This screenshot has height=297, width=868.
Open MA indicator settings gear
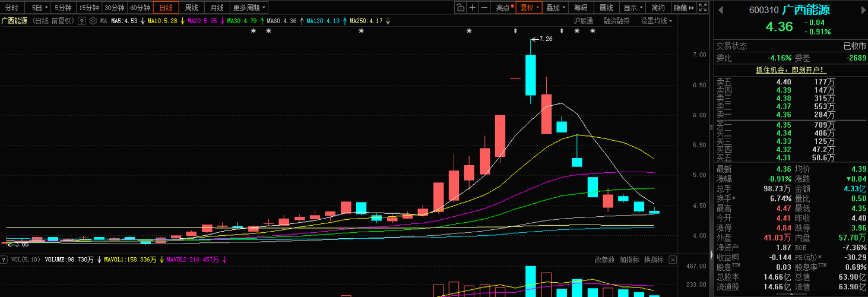[94, 21]
